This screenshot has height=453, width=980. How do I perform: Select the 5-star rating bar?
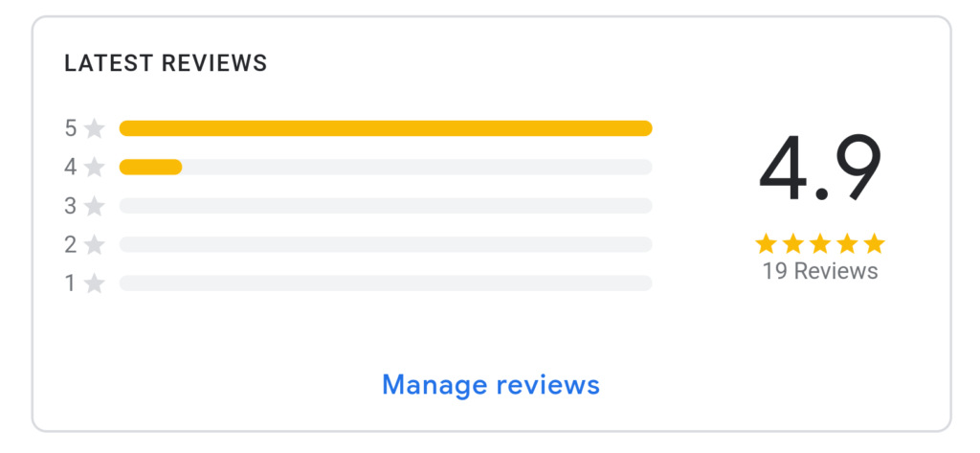[386, 128]
